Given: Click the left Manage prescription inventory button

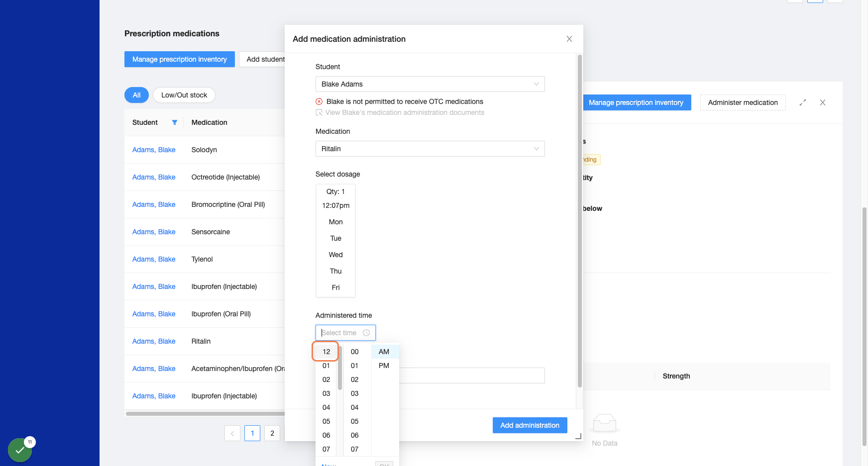Looking at the screenshot, I should point(180,59).
